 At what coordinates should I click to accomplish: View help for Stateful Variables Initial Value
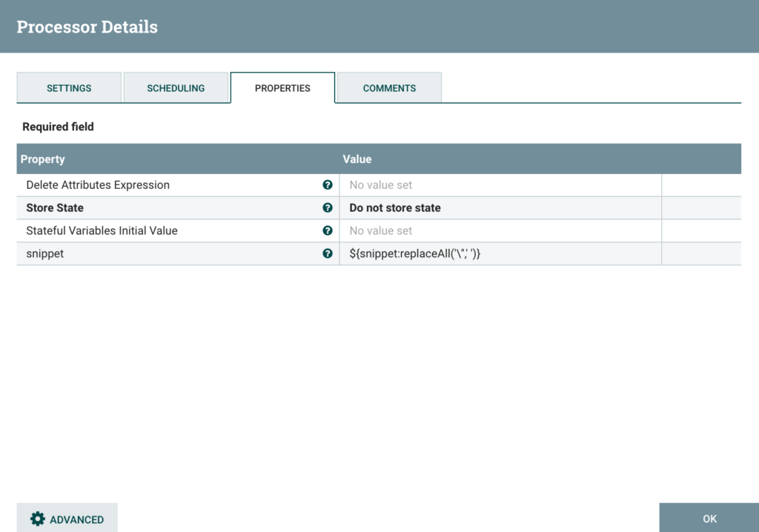pos(327,230)
